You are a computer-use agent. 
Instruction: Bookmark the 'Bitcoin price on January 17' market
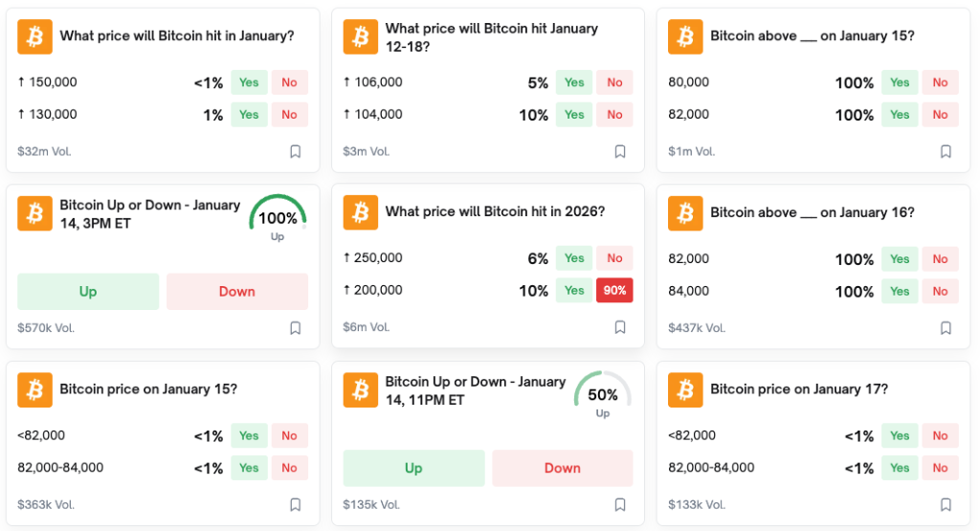[946, 504]
